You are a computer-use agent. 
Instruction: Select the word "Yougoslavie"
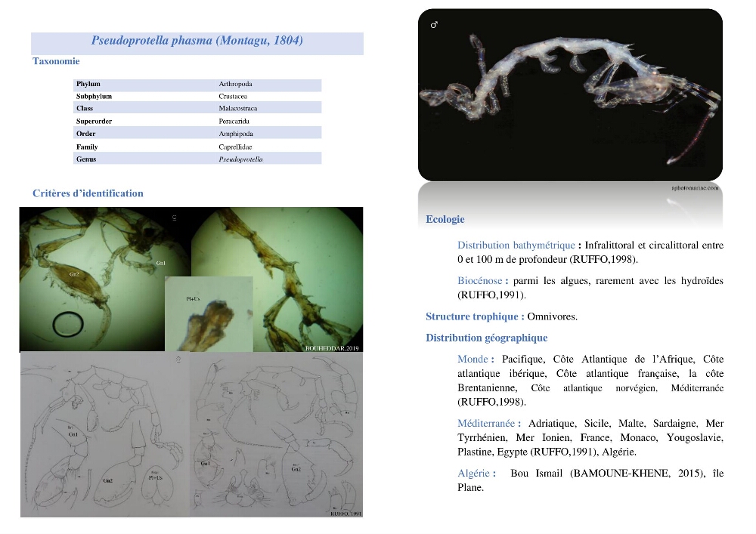click(694, 437)
